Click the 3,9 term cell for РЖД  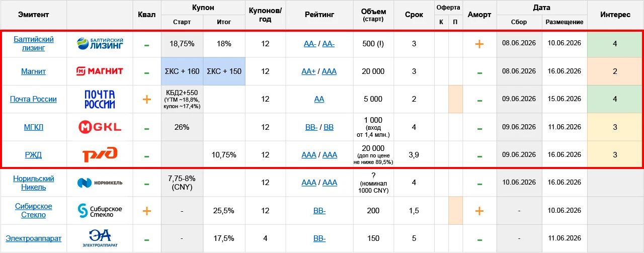414,155
